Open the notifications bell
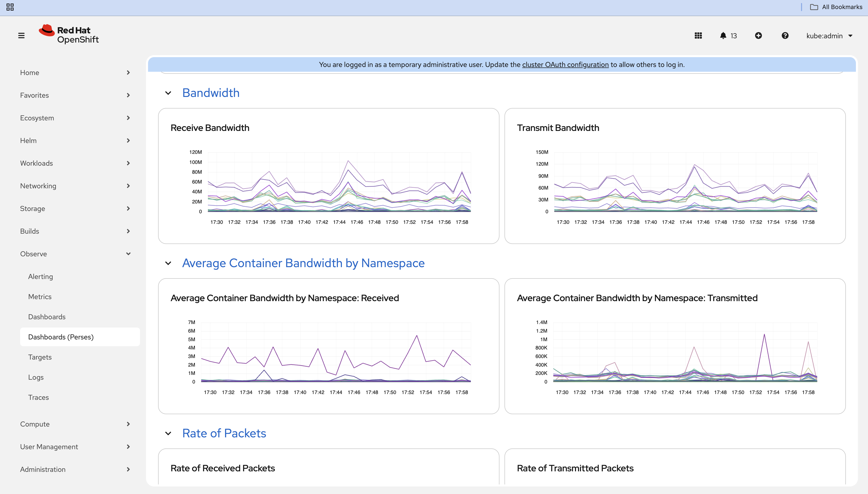The width and height of the screenshot is (868, 494). (723, 36)
